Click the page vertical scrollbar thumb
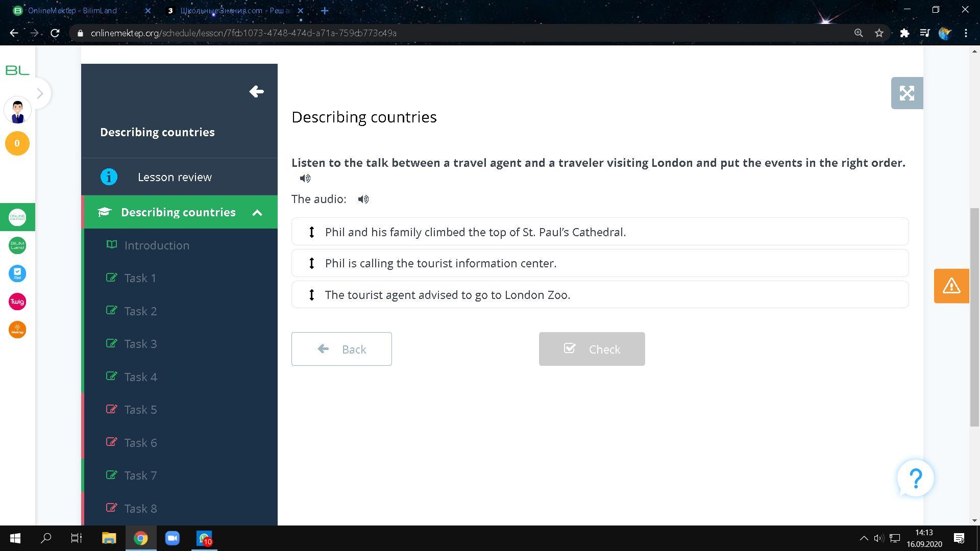This screenshot has height=551, width=980. pyautogui.click(x=974, y=316)
